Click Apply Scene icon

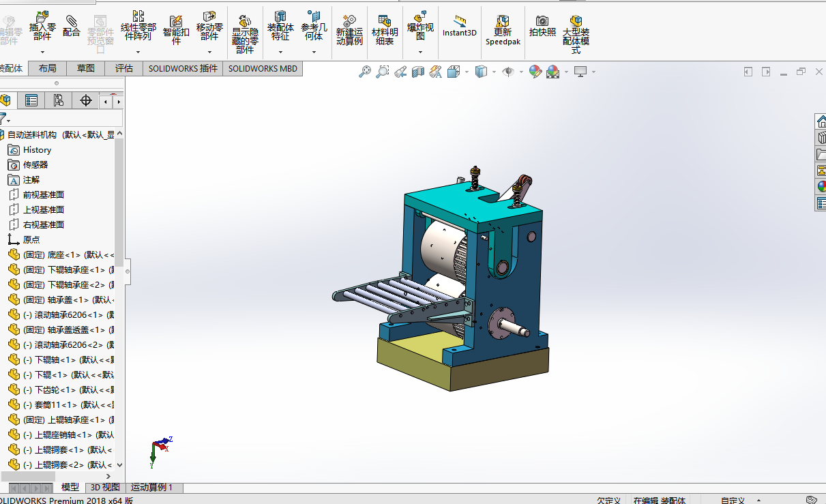pos(552,71)
